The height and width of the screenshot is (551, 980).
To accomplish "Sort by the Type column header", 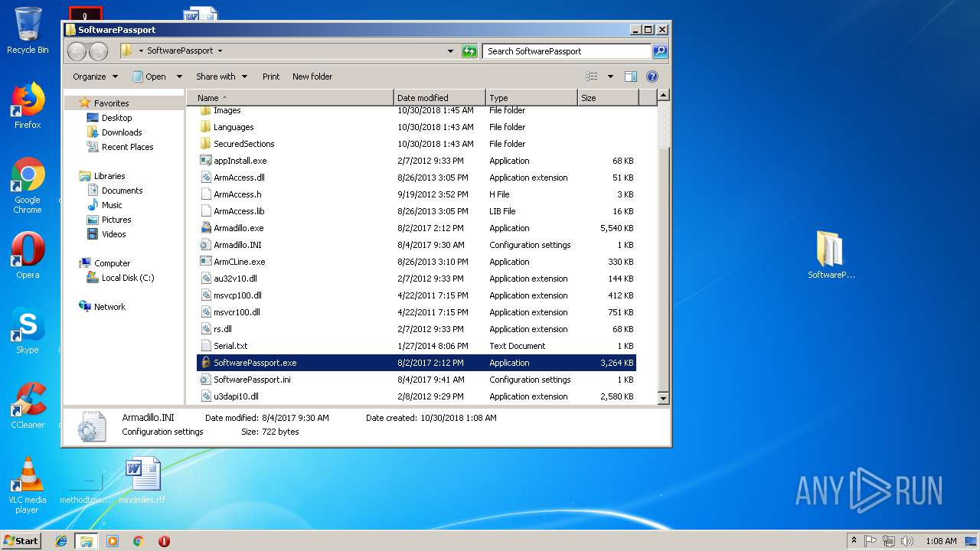I will 531,98.
